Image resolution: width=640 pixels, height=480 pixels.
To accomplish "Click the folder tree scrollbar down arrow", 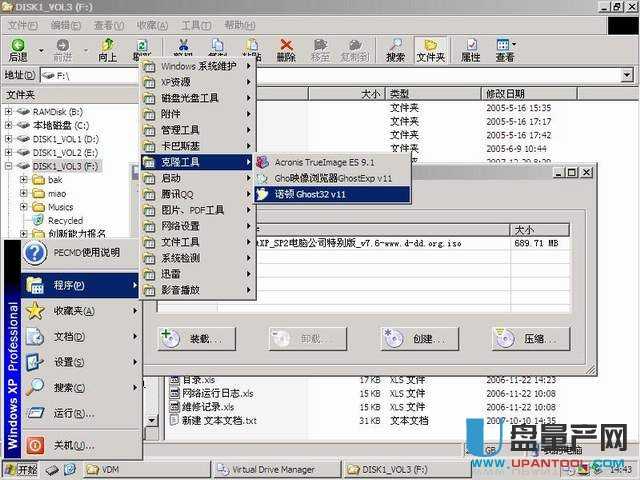I will tap(151, 420).
